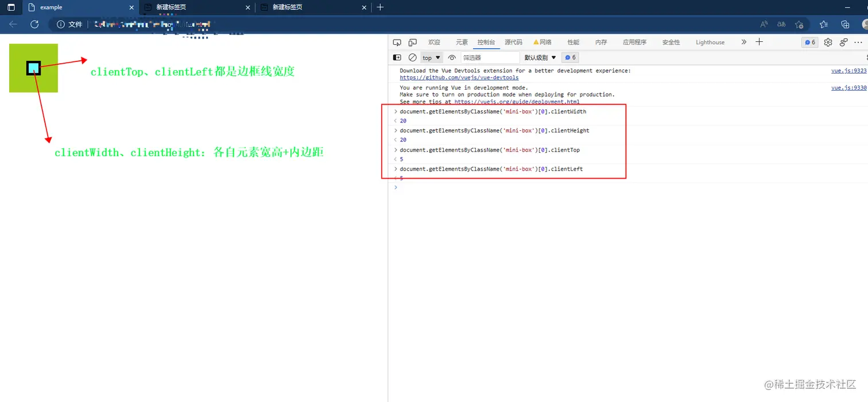Screen dimensions: 868x402
Task: Click the inspect element picker icon
Action: coord(397,42)
